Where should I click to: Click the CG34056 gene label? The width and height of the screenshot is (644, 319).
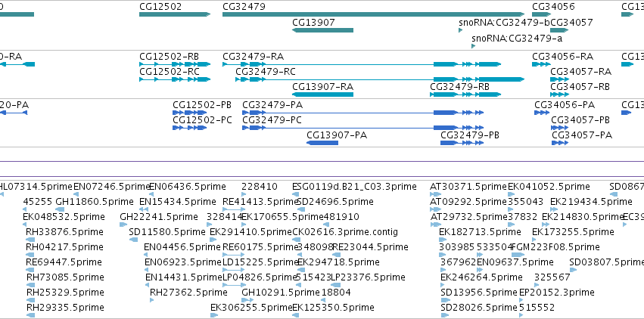click(553, 7)
